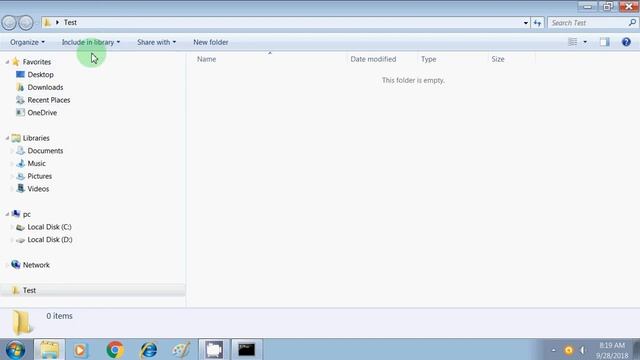Screen dimensions: 640x360
Task: Open the Videos library
Action: tap(38, 189)
